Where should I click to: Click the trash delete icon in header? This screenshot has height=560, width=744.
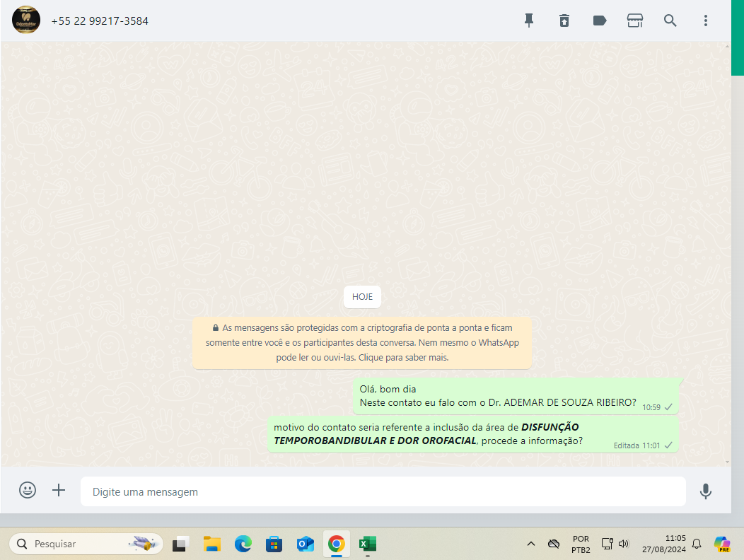click(564, 21)
